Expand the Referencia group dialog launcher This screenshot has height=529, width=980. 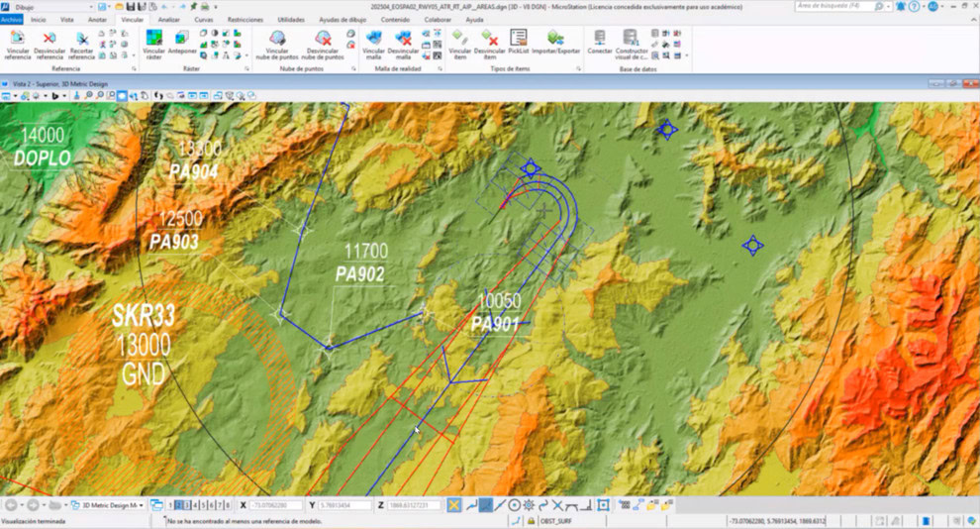[x=134, y=69]
